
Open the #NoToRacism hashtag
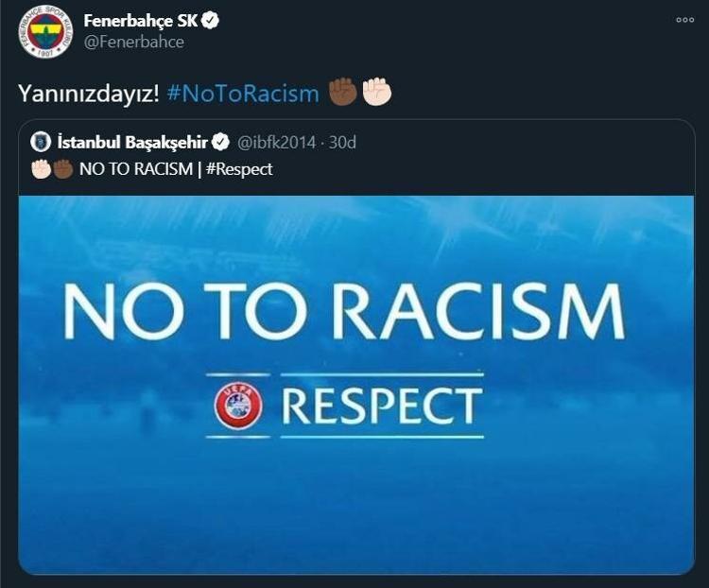243,94
